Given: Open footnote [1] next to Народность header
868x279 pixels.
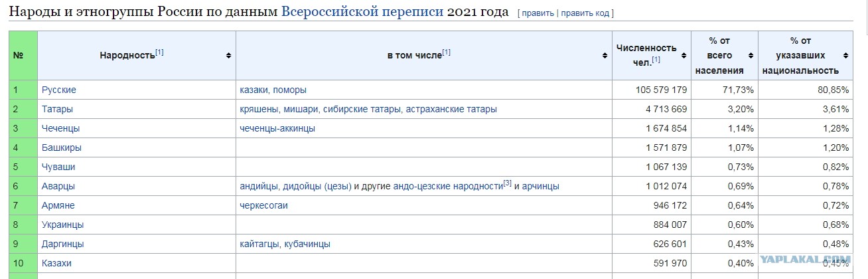Looking at the screenshot, I should 159,52.
